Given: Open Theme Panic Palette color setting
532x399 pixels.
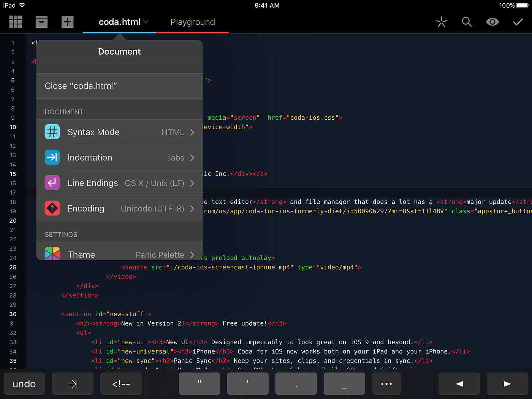Looking at the screenshot, I should click(119, 253).
